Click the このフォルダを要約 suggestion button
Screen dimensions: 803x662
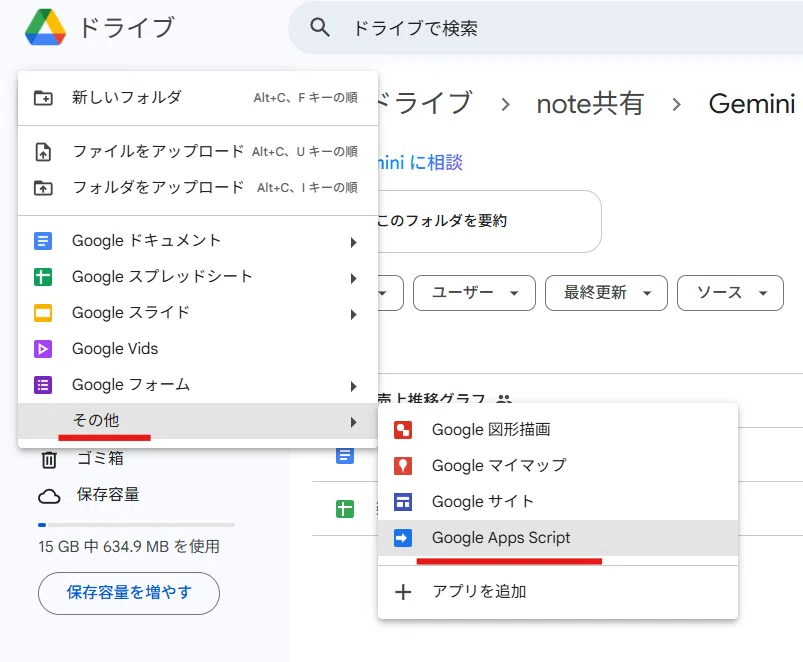coord(489,221)
